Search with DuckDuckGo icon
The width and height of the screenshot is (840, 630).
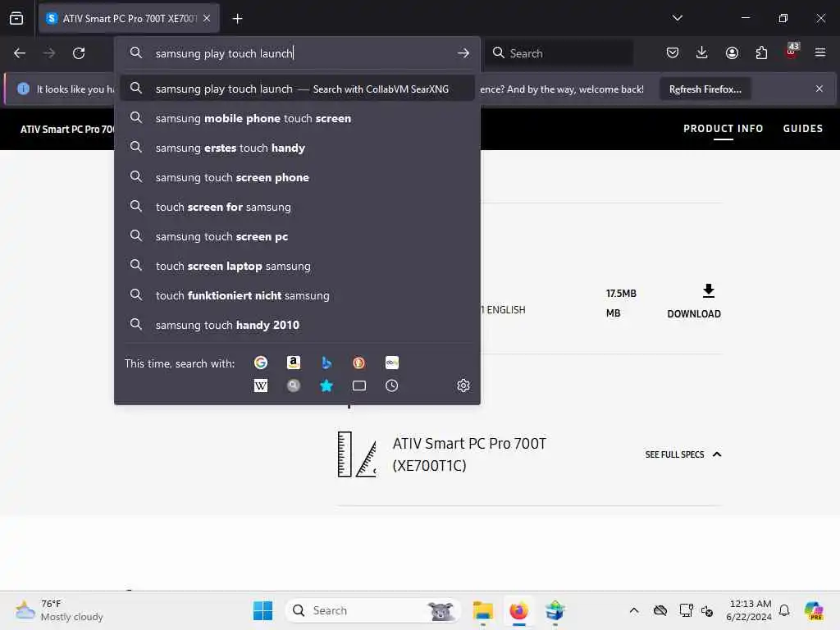coord(359,363)
